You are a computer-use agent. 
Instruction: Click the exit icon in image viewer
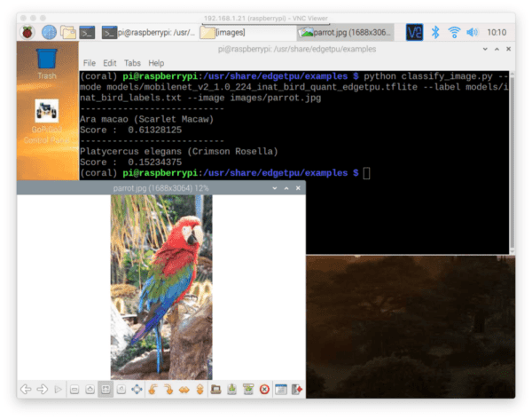coord(296,389)
